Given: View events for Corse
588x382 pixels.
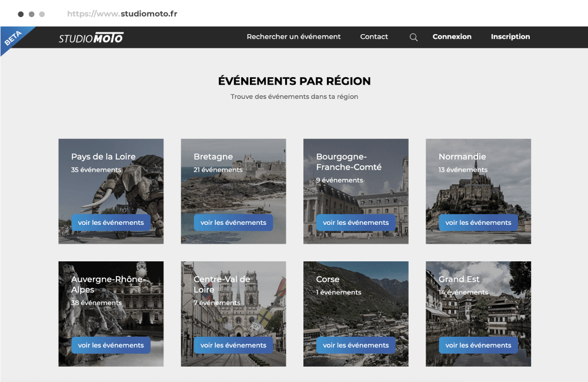Looking at the screenshot, I should [356, 346].
